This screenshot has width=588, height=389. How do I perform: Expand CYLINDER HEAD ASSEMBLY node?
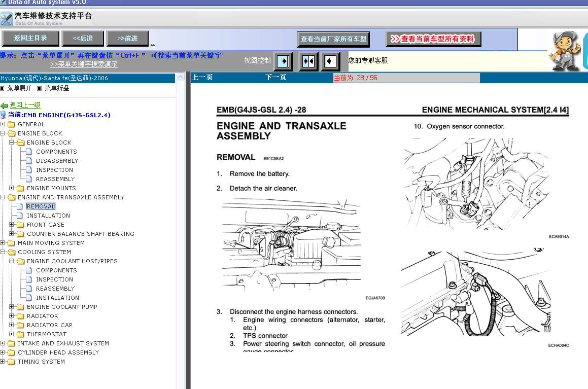point(2,352)
